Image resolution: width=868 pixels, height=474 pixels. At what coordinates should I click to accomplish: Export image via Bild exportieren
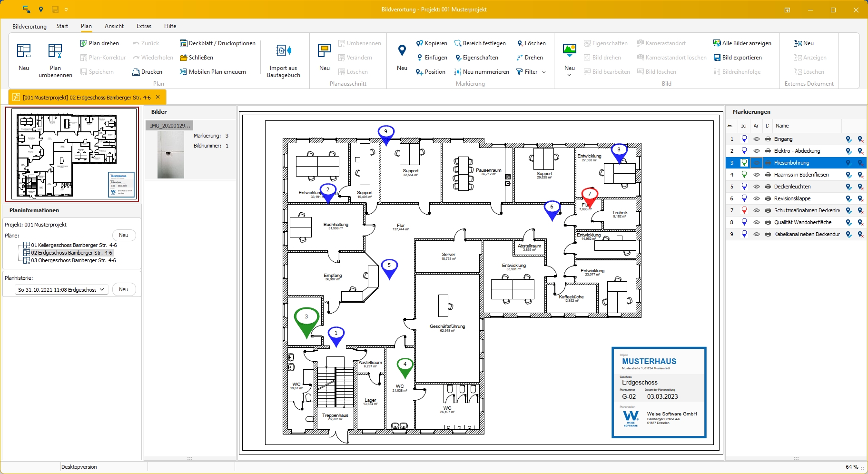pos(738,58)
